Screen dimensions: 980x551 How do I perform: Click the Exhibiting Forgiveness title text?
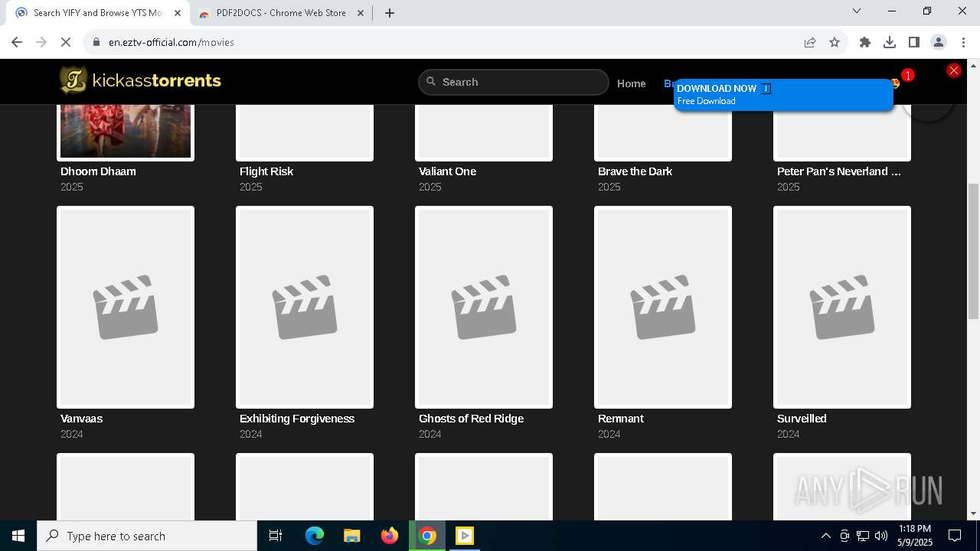pos(297,419)
